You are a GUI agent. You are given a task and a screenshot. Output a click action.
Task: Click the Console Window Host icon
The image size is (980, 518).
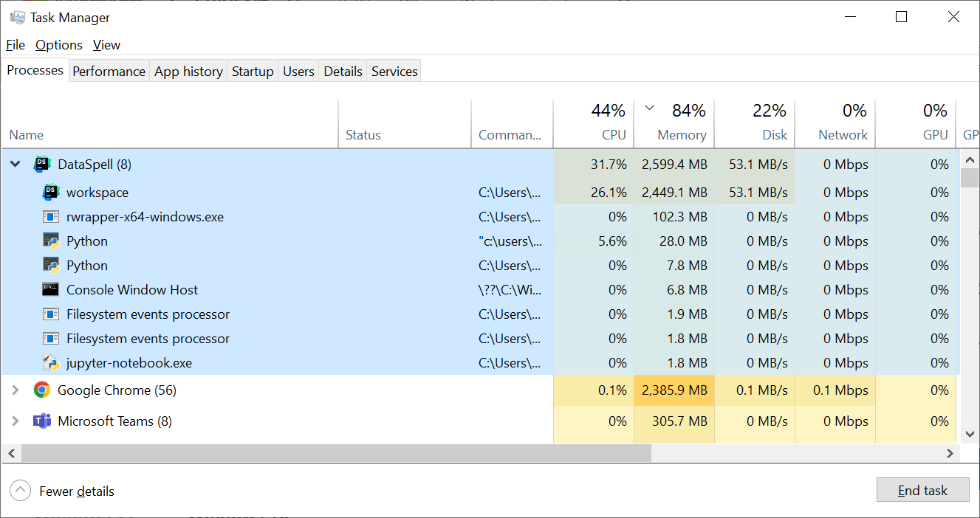[51, 290]
